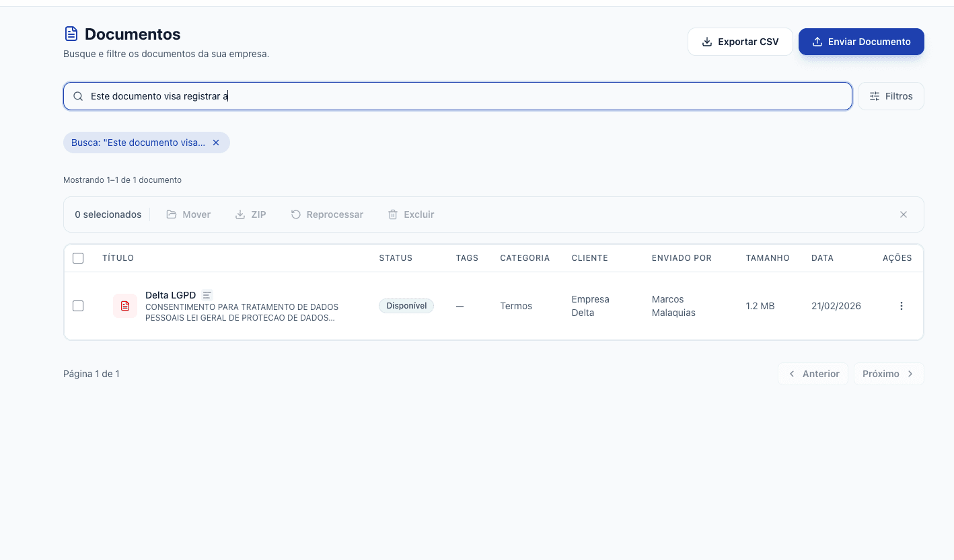Open the three-dot actions menu for Delta LGPD
The width and height of the screenshot is (954, 560).
click(x=901, y=305)
